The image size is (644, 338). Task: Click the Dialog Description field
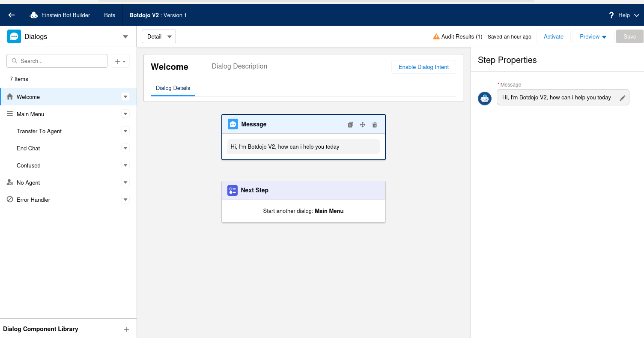(x=239, y=66)
